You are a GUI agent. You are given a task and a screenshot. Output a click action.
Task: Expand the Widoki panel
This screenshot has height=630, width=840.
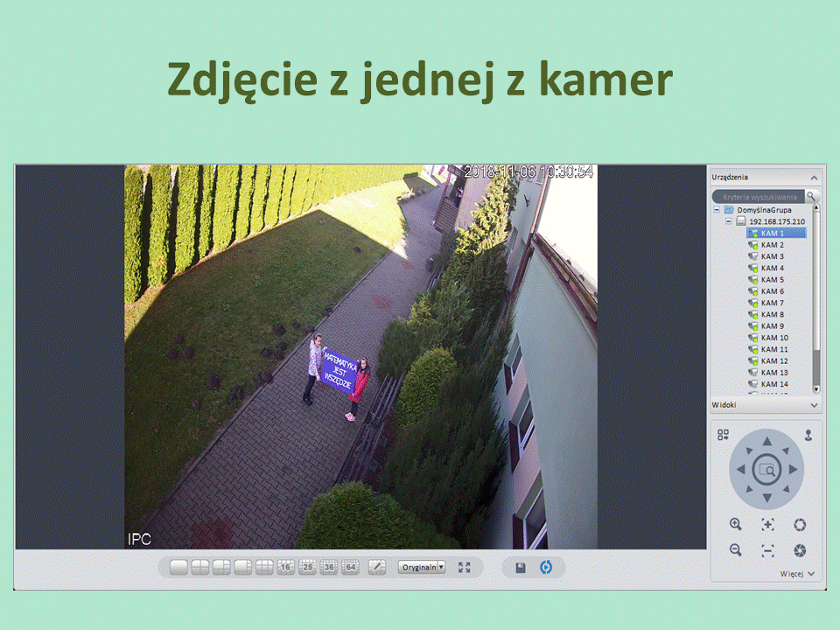point(815,406)
